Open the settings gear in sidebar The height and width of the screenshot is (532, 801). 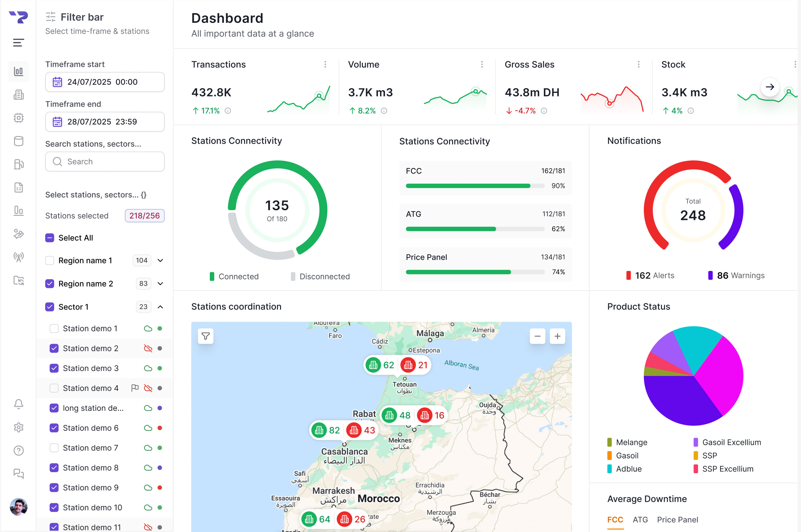click(18, 427)
